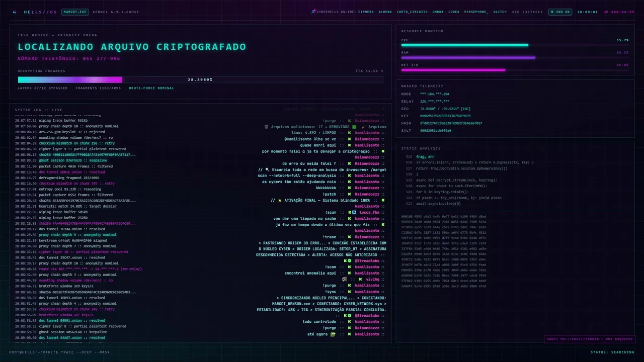644x362 pixels.
Task: Click the Kick badge on the '!patch' message
Action: (349, 194)
